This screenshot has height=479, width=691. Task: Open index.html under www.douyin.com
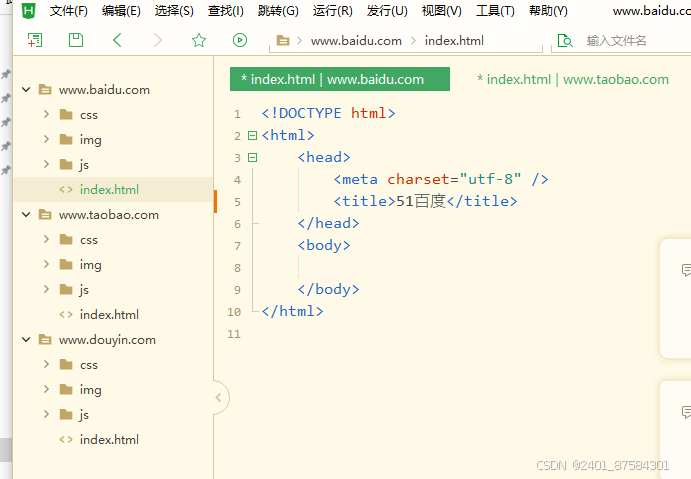click(109, 439)
